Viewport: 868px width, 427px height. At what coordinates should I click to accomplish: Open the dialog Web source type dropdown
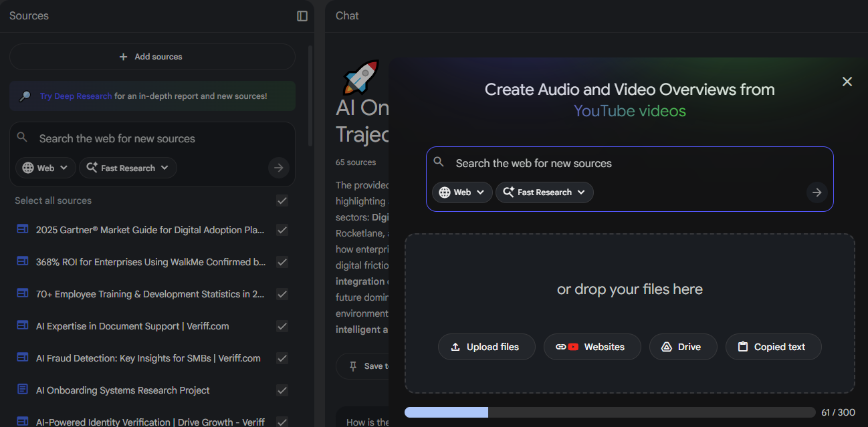tap(462, 192)
